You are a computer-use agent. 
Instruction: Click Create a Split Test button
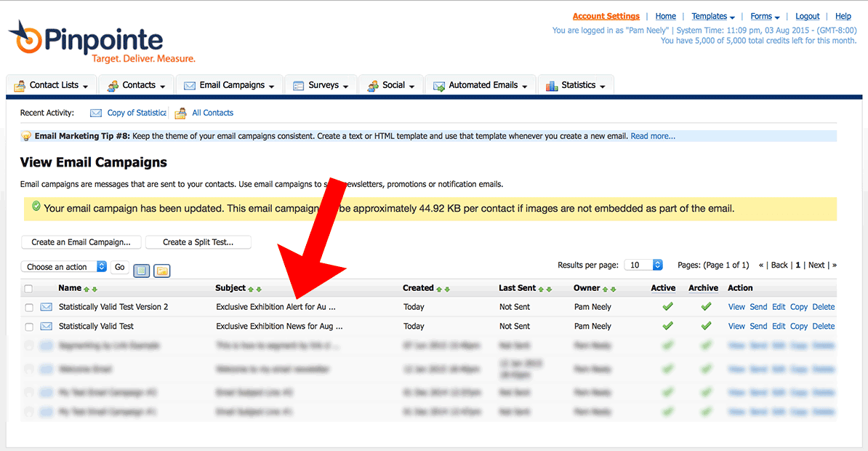198,242
